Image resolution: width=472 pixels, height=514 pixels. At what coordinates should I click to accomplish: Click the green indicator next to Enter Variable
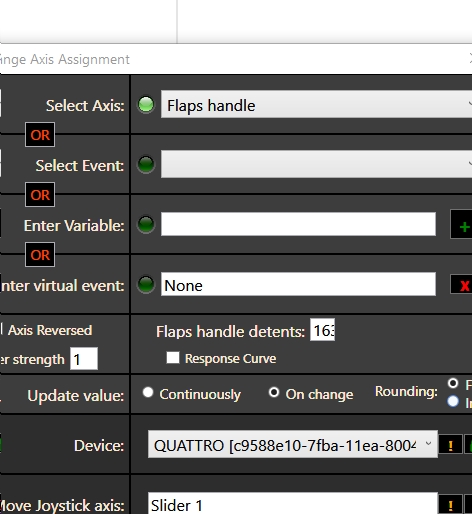pyautogui.click(x=146, y=224)
